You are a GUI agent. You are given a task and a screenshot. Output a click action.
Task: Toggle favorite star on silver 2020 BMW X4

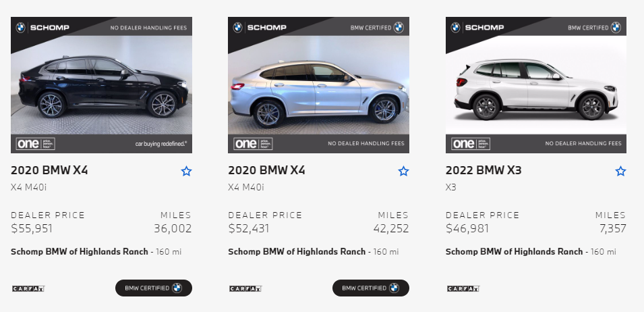pyautogui.click(x=403, y=172)
